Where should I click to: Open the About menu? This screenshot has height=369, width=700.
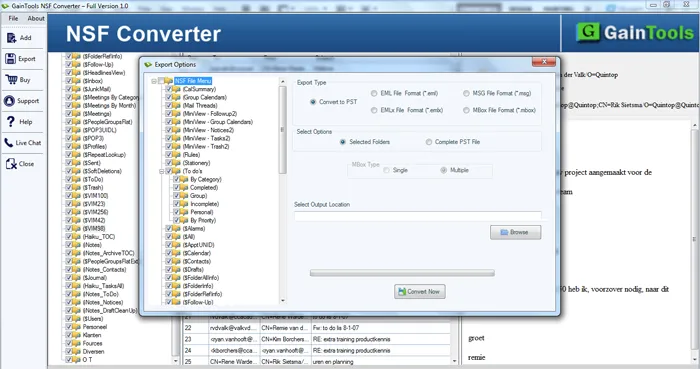click(x=36, y=18)
